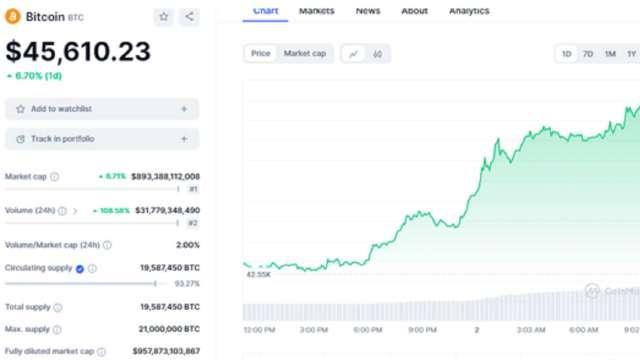Image resolution: width=640 pixels, height=360 pixels.
Task: Click the Max. supply info icon
Action: (57, 329)
